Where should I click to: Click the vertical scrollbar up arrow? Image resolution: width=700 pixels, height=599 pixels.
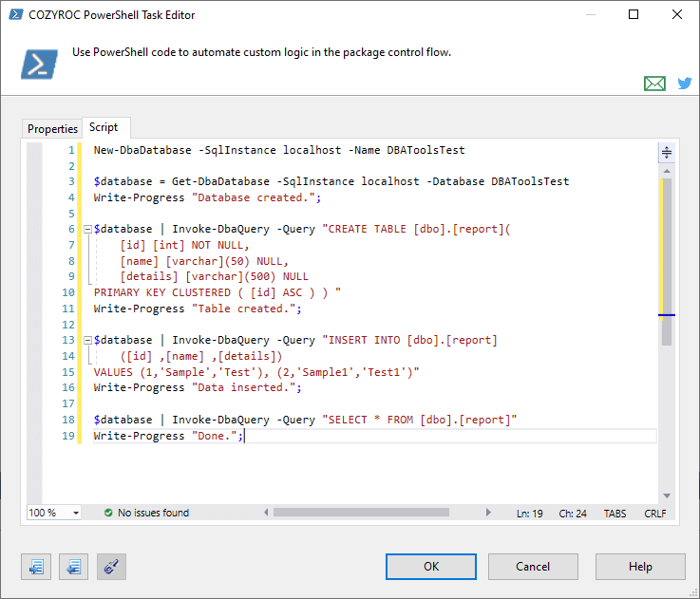pyautogui.click(x=667, y=171)
